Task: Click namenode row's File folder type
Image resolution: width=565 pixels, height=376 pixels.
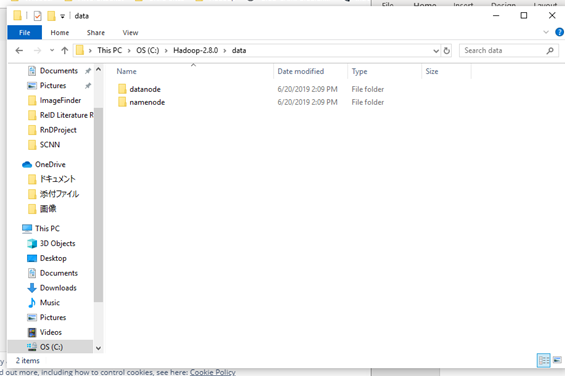Action: point(368,102)
